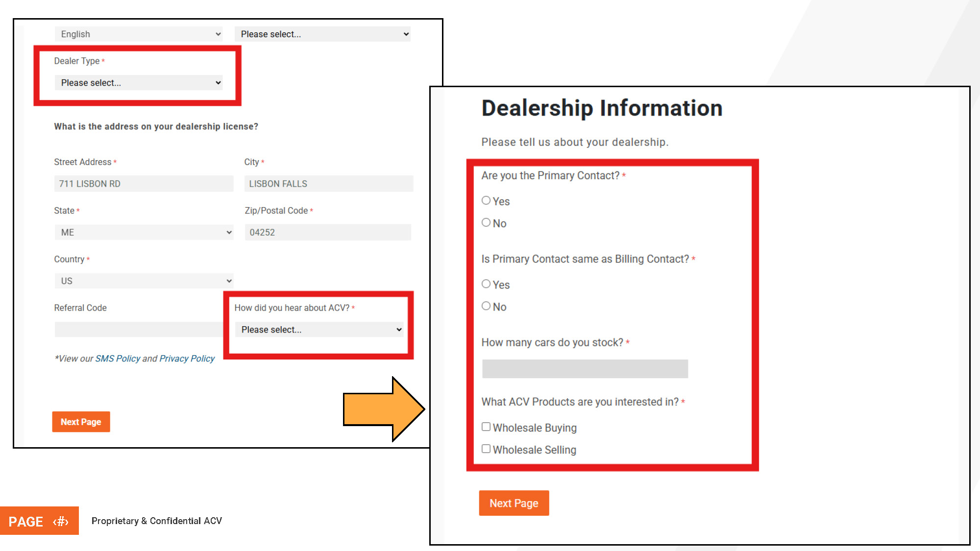The width and height of the screenshot is (980, 551).
Task: Click the left form's Next Page button
Action: pyautogui.click(x=81, y=422)
